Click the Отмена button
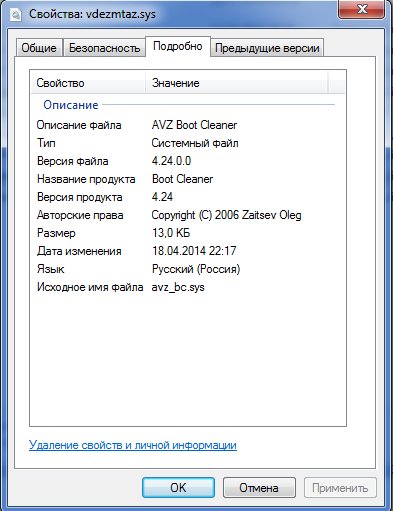The width and height of the screenshot is (393, 511). tap(259, 488)
